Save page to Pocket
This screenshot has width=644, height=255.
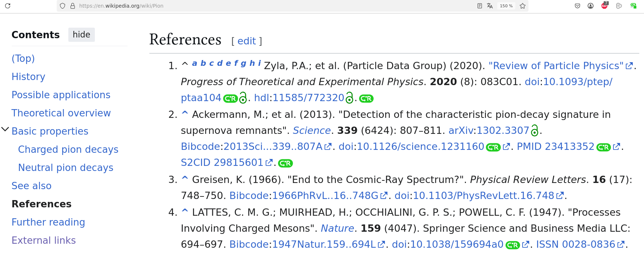577,6
